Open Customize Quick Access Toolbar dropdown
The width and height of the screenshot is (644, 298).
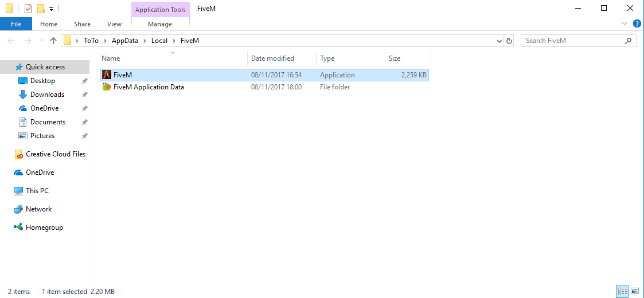pos(52,9)
